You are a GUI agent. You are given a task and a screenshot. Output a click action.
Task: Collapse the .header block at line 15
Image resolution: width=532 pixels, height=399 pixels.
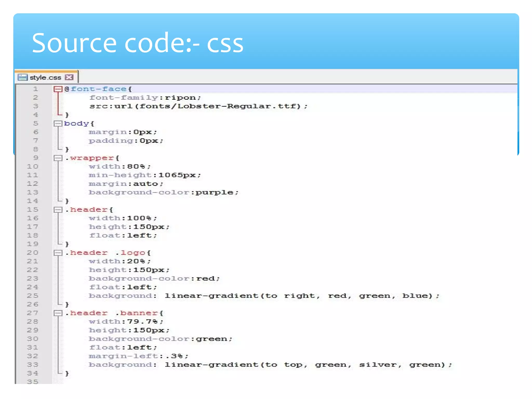[x=58, y=210]
